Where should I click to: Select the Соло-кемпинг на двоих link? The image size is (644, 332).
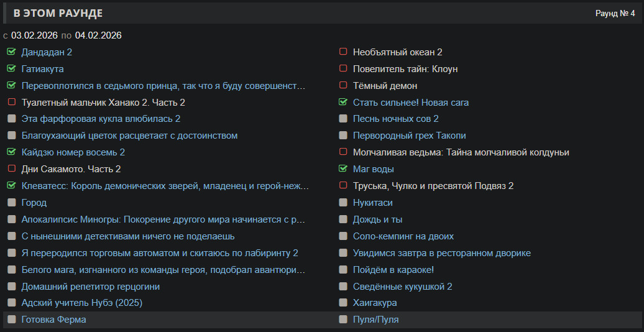coord(403,236)
